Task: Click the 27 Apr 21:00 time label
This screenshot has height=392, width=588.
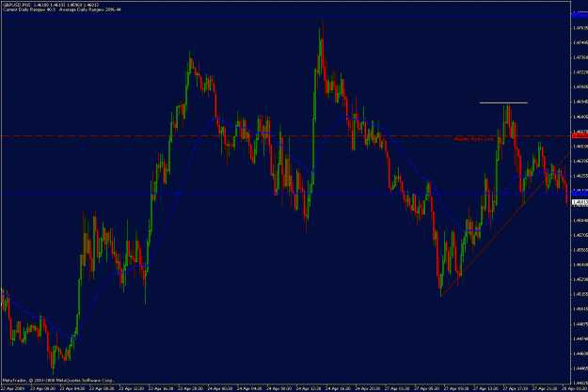Action: point(545,388)
